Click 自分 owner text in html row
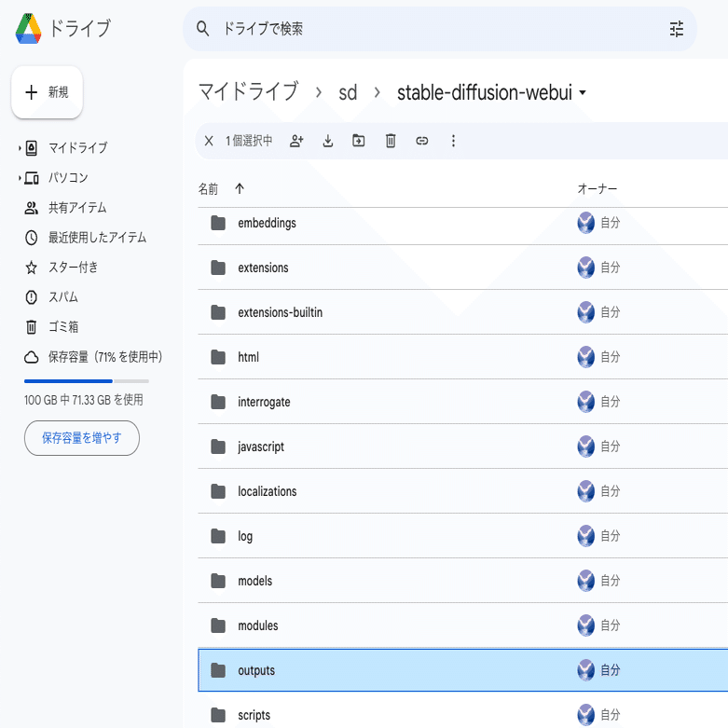The width and height of the screenshot is (728, 728). tap(610, 357)
